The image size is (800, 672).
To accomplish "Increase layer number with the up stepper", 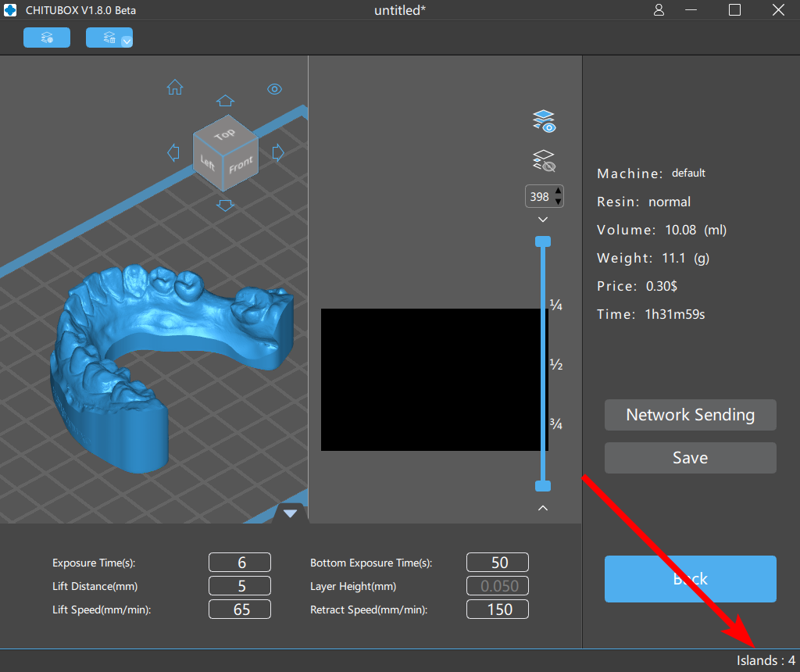I will click(558, 191).
